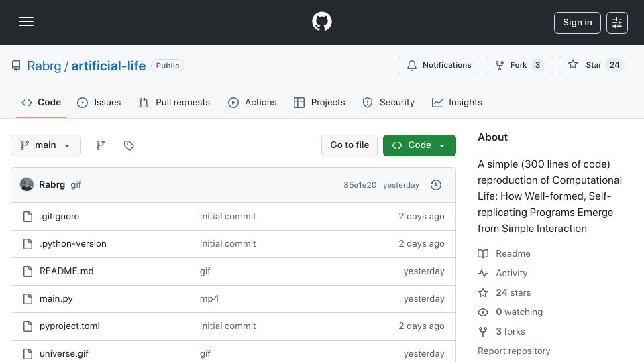Open the main.py file

56,299
